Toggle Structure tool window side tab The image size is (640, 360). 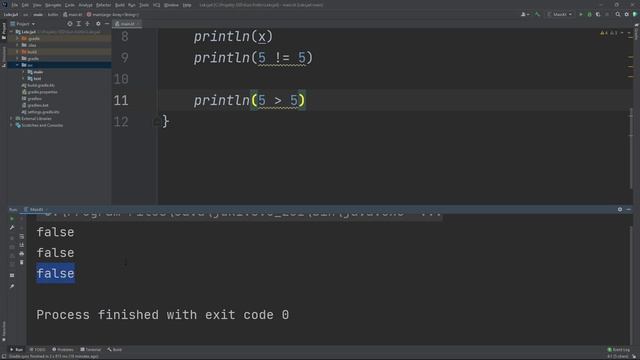coord(4,56)
